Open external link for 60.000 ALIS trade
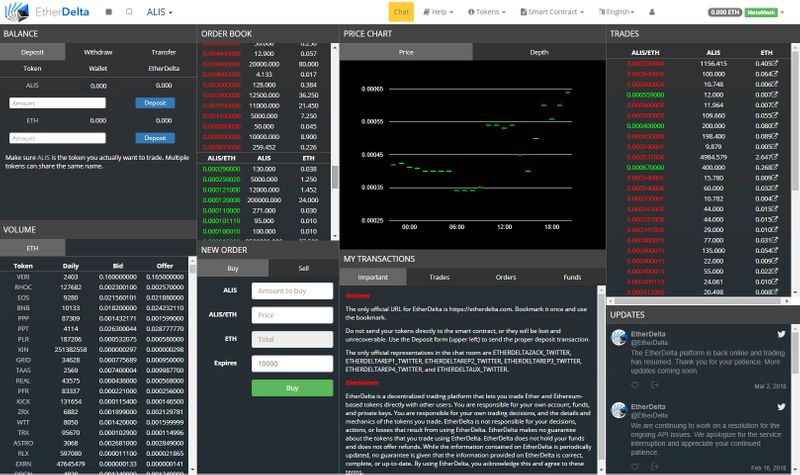 tap(775, 188)
